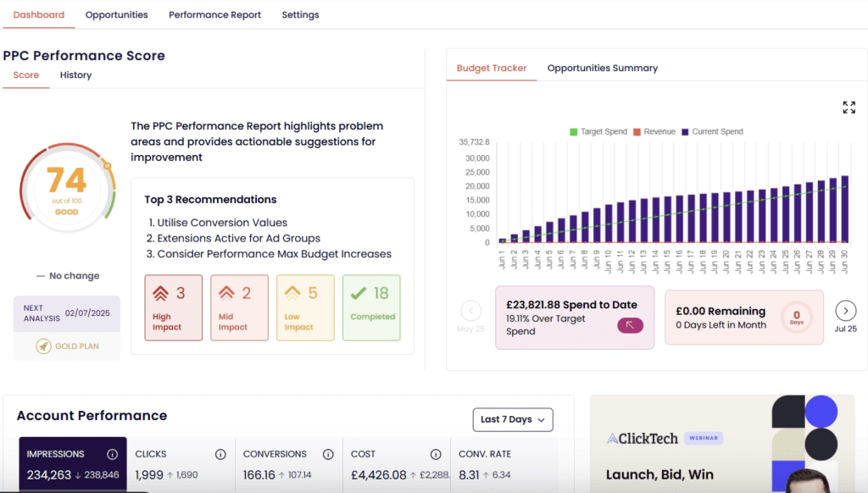Click the 0 Days circular badge
The height and width of the screenshot is (493, 868).
797,317
